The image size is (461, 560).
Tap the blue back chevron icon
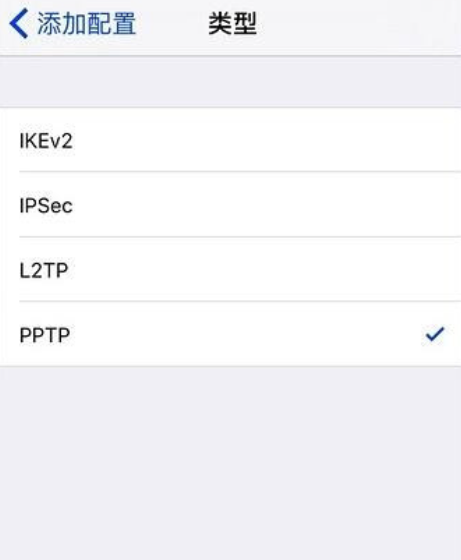[x=19, y=24]
